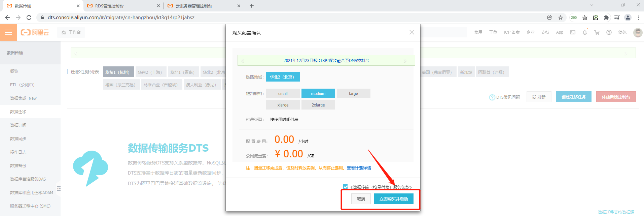Viewport: 644px width, 216px height.
Task: Click the 阿里云 logo
Action: tap(35, 32)
